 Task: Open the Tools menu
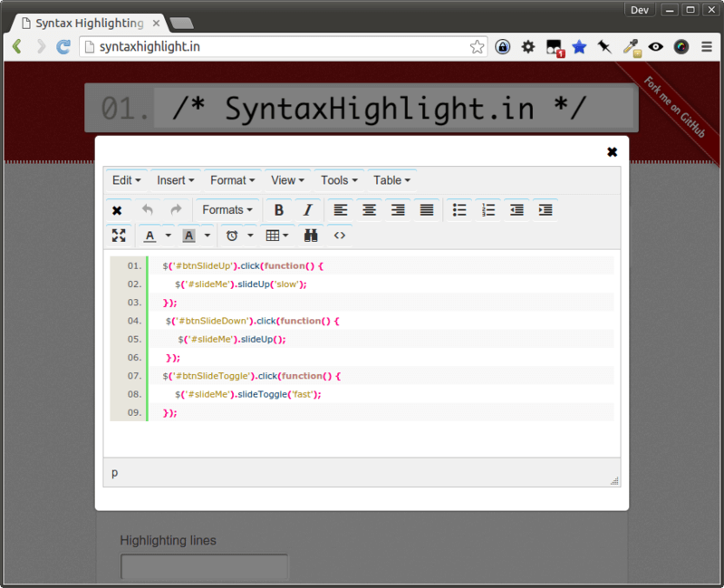339,180
